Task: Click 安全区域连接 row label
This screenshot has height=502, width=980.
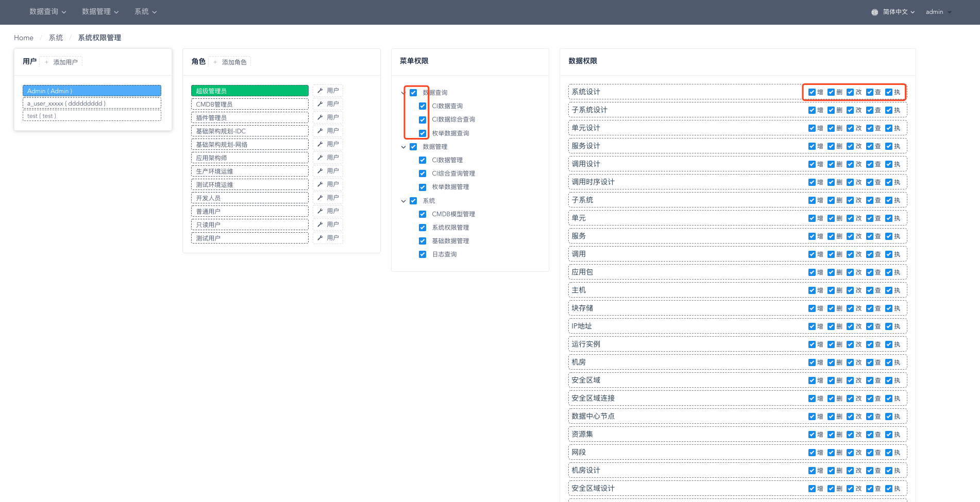Action: click(593, 398)
